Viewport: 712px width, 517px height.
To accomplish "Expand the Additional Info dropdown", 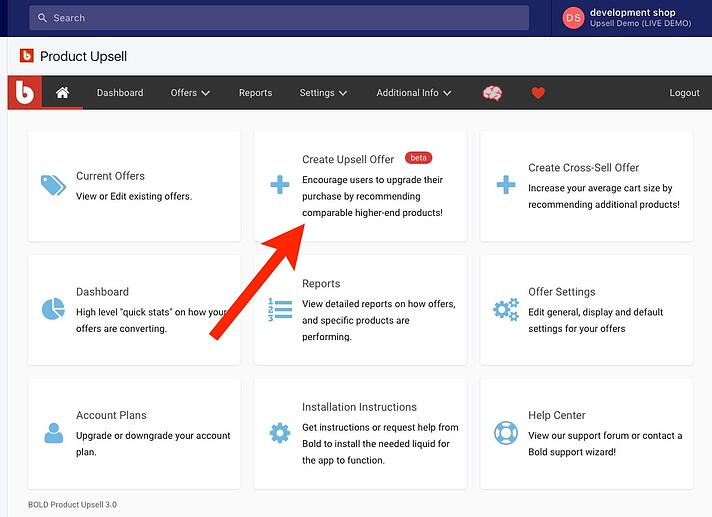I will [x=414, y=93].
